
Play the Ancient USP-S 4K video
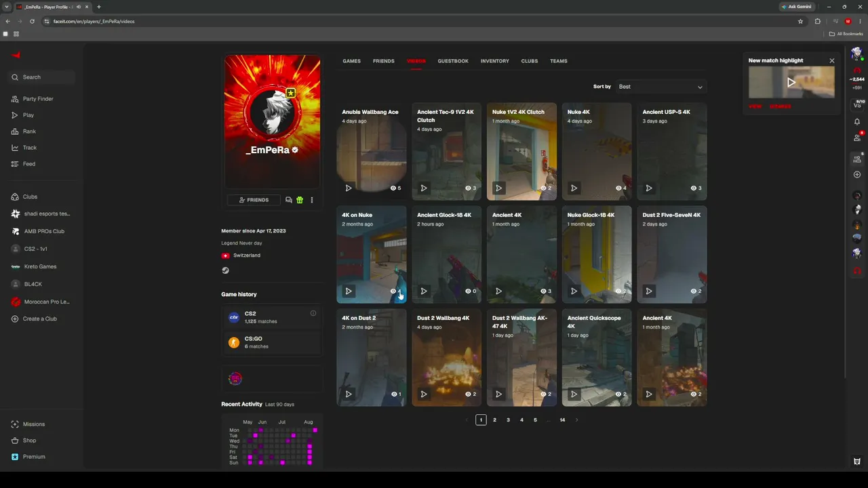tap(649, 188)
